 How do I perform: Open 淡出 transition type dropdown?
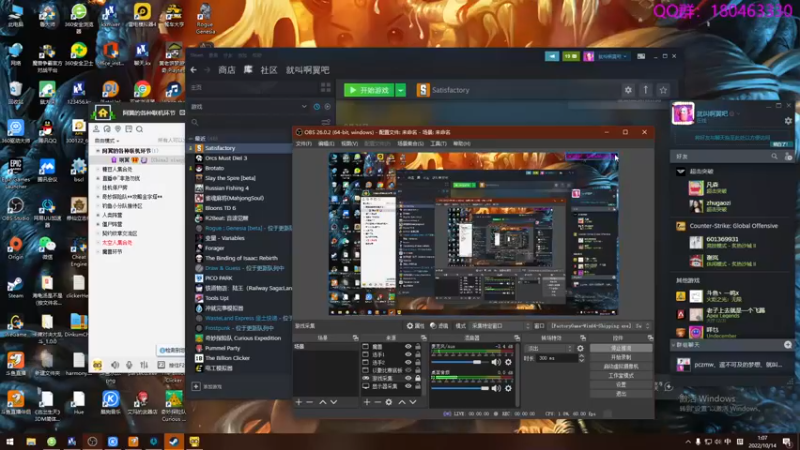pos(548,348)
